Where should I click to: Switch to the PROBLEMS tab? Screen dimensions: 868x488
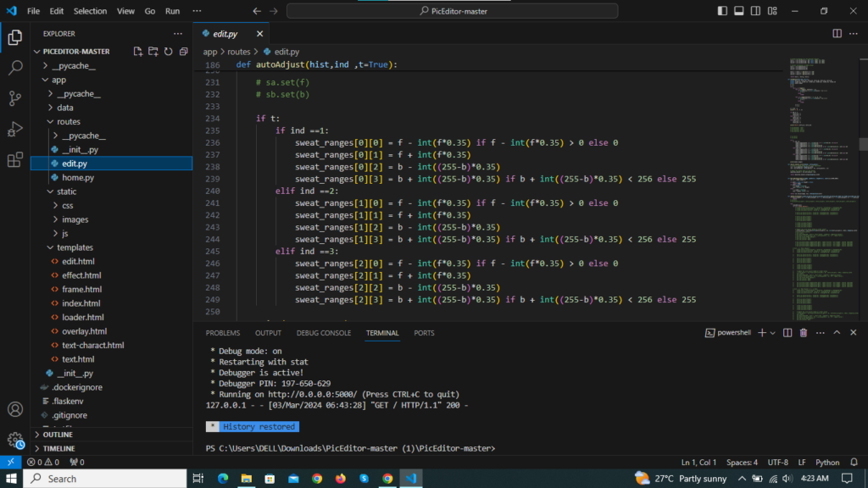click(x=223, y=333)
